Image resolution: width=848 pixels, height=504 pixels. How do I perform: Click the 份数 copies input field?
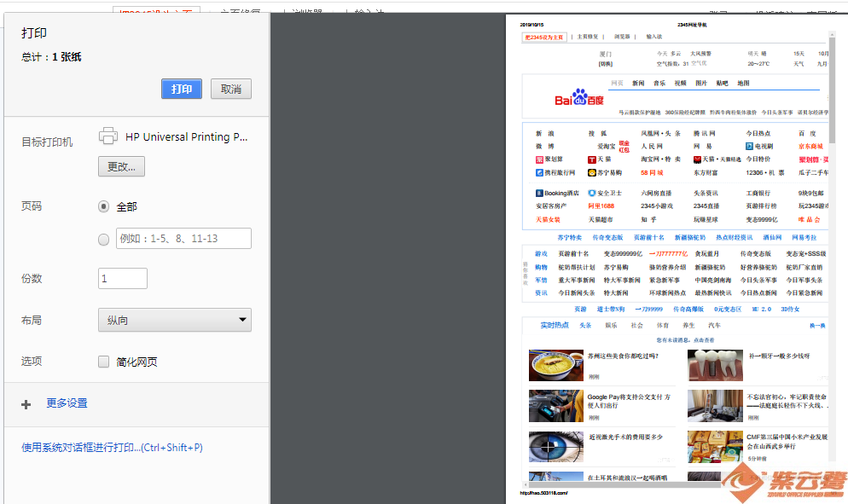point(123,279)
